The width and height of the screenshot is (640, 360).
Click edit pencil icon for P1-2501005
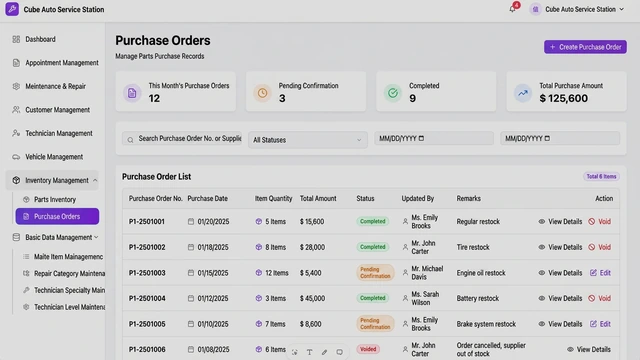tap(593, 324)
